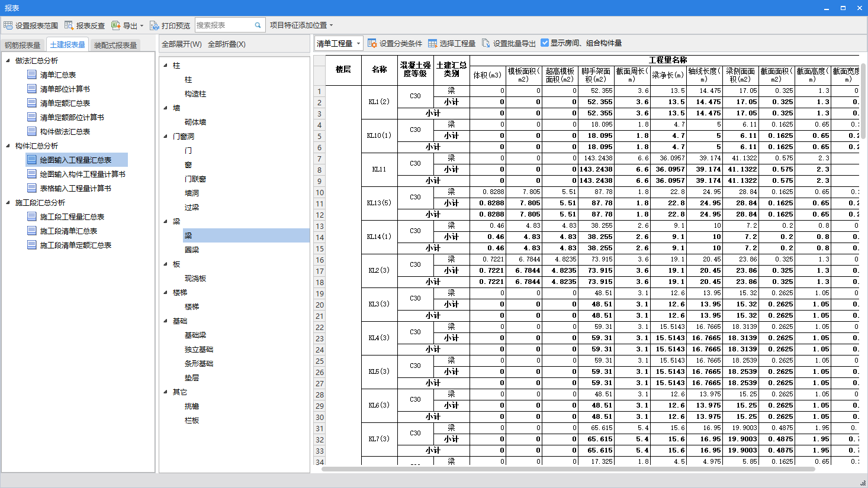Click the 脚手架面积(m2) column header

[596, 75]
